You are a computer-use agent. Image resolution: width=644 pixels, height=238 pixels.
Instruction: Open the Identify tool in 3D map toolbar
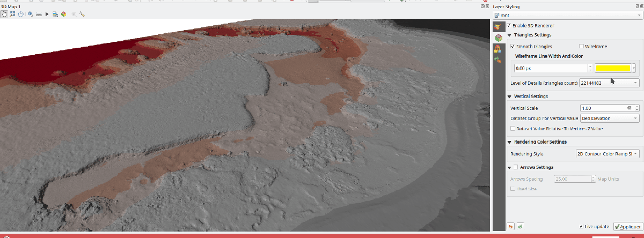point(30,14)
